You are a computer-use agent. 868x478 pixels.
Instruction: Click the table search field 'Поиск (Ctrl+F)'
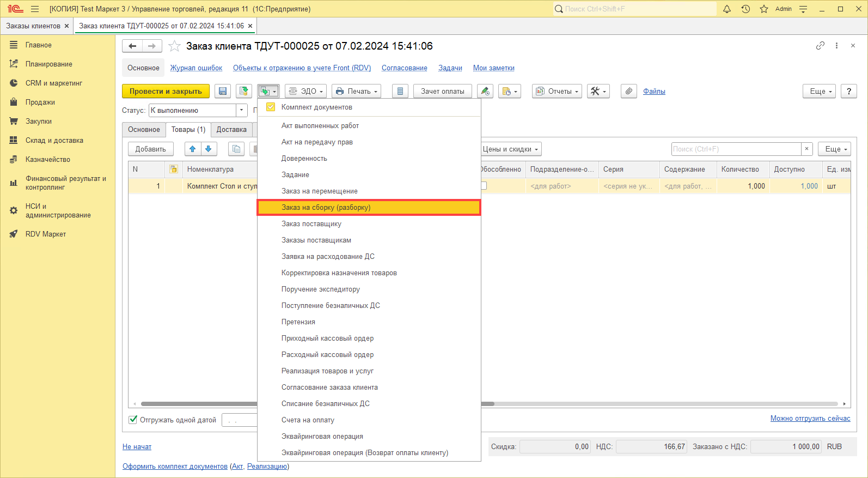[x=736, y=149]
